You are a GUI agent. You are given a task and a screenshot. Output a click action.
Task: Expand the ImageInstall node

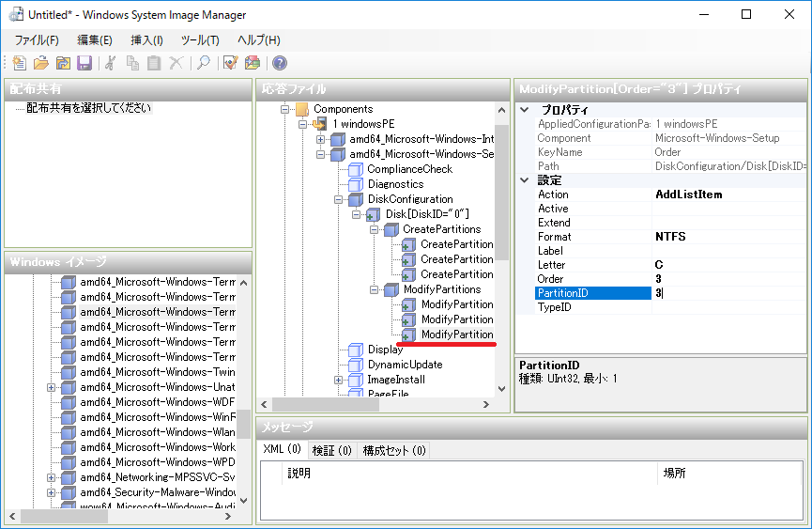(x=338, y=380)
